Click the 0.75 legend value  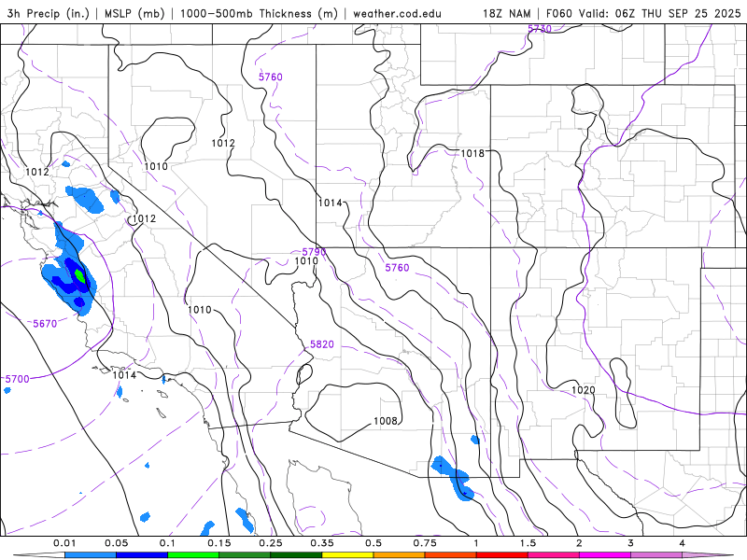pos(425,543)
